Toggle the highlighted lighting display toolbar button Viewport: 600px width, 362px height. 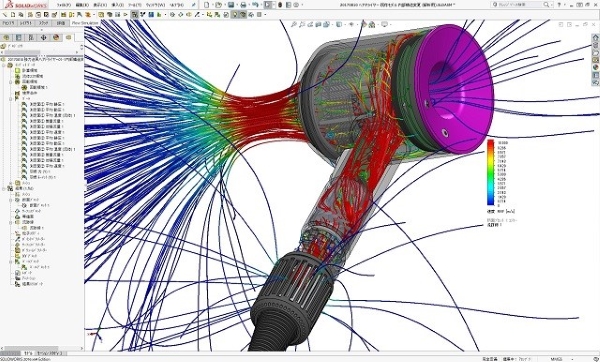(235, 15)
